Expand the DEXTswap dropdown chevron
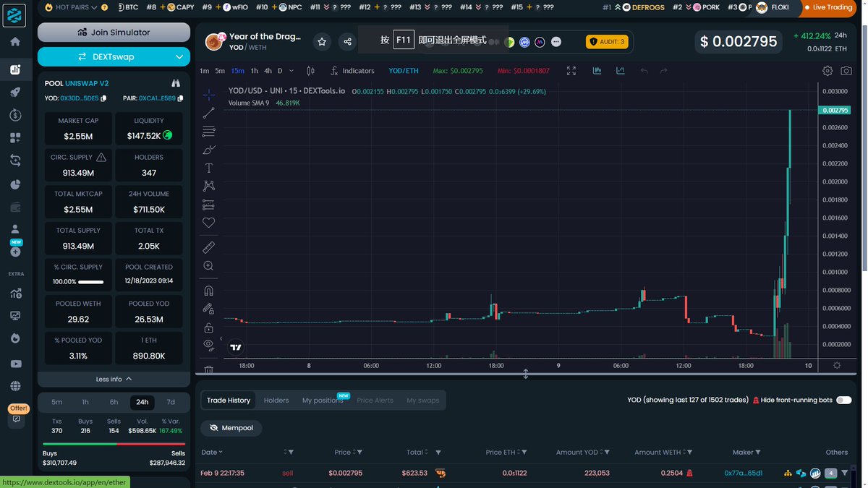The height and width of the screenshot is (488, 868). click(179, 56)
